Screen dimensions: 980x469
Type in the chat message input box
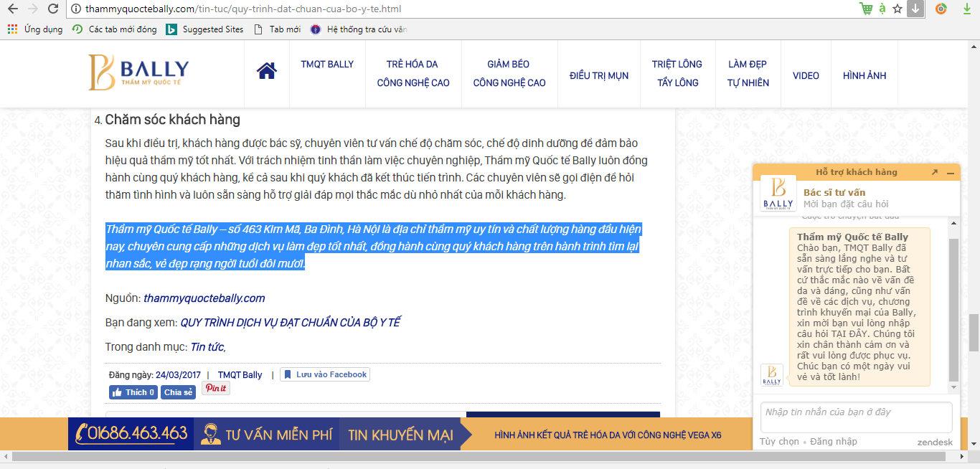856,417
